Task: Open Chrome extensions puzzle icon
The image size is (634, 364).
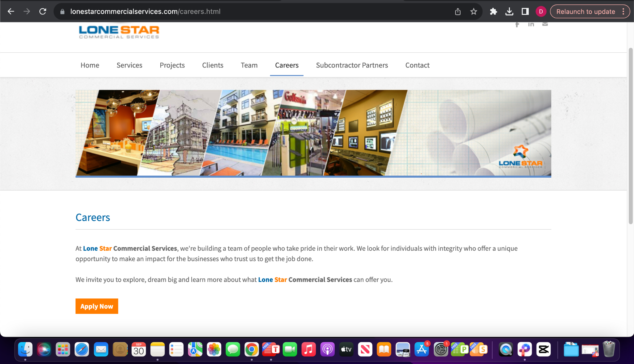Action: click(x=493, y=12)
